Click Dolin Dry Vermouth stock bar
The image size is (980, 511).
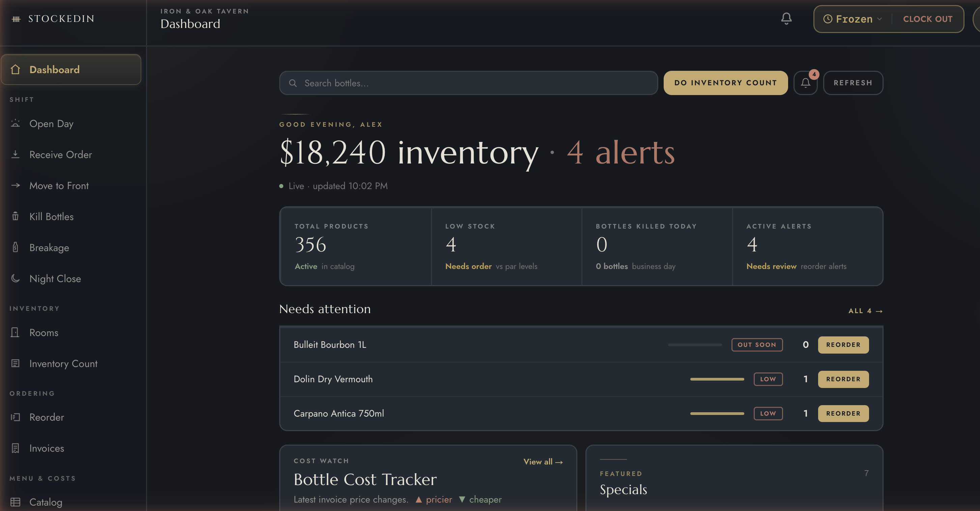(x=717, y=379)
